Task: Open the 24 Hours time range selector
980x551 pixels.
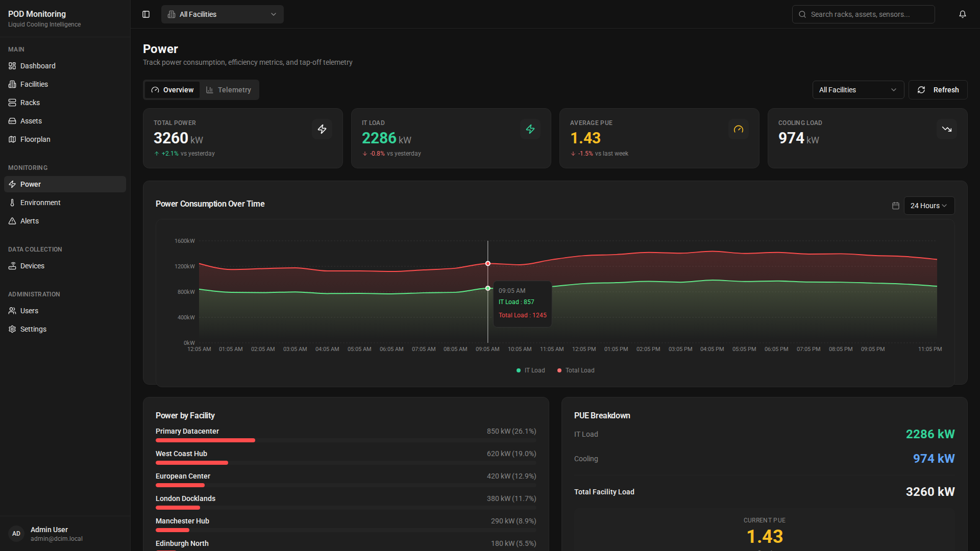Action: pos(928,206)
